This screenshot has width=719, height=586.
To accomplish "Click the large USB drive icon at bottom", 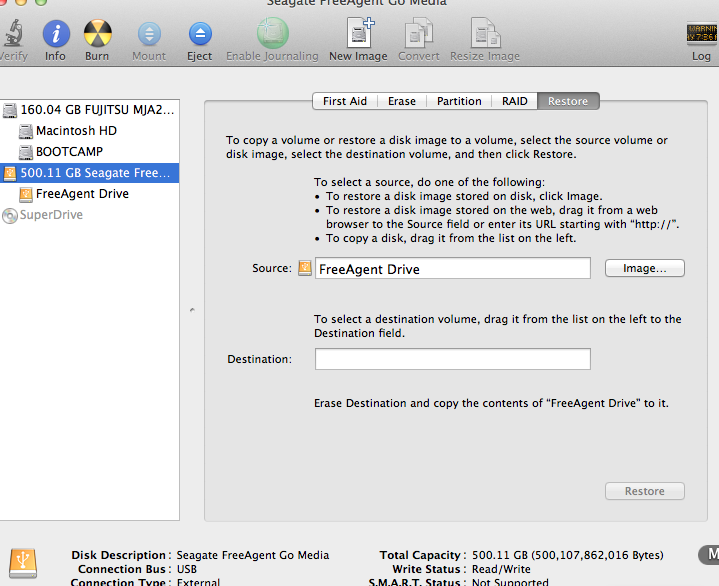I will (23, 563).
